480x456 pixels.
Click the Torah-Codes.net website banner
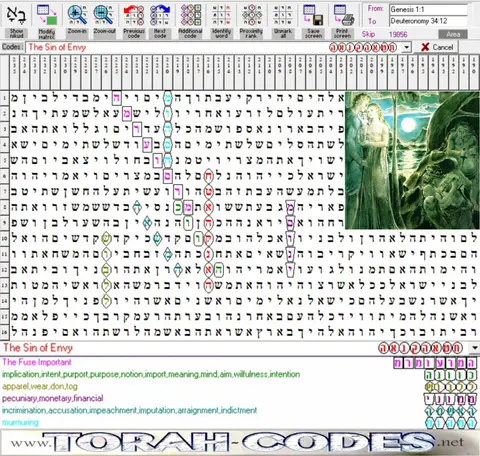[240, 443]
